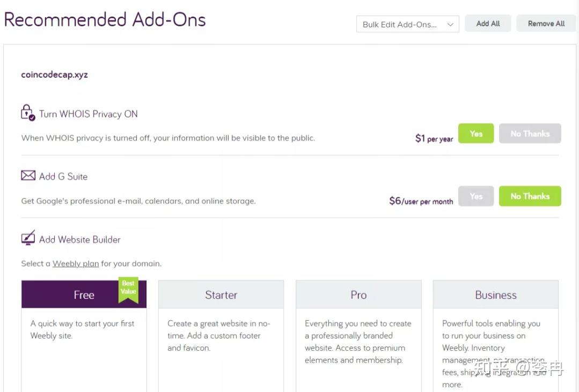Select the Business Weebly plan header
The height and width of the screenshot is (392, 579).
pos(496,294)
